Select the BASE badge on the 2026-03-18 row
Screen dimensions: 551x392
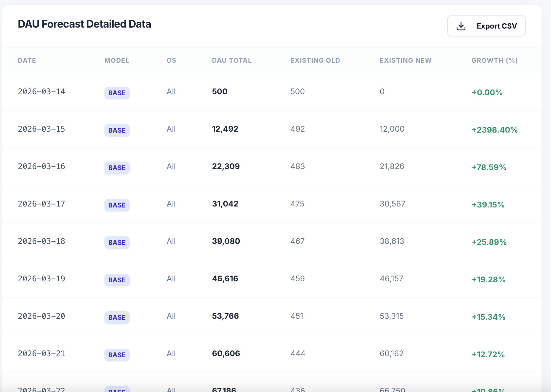click(x=117, y=243)
